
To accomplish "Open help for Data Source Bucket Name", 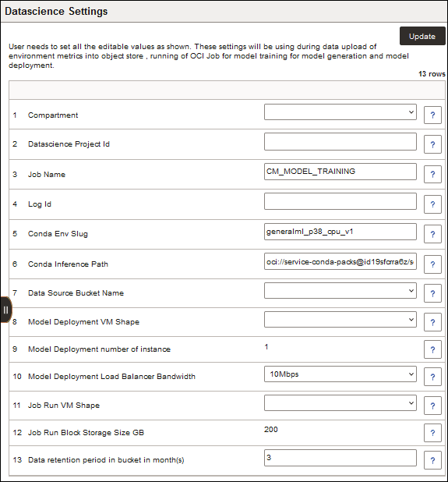I will pyautogui.click(x=432, y=293).
